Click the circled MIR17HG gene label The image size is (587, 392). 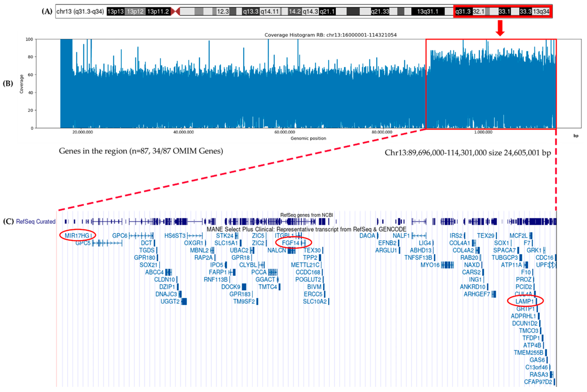pyautogui.click(x=77, y=236)
